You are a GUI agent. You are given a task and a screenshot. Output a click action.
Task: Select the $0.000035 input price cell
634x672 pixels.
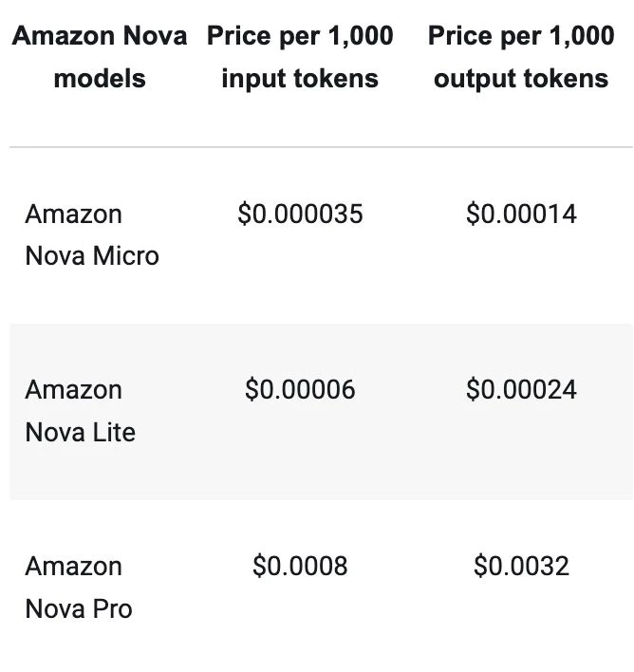pyautogui.click(x=300, y=214)
